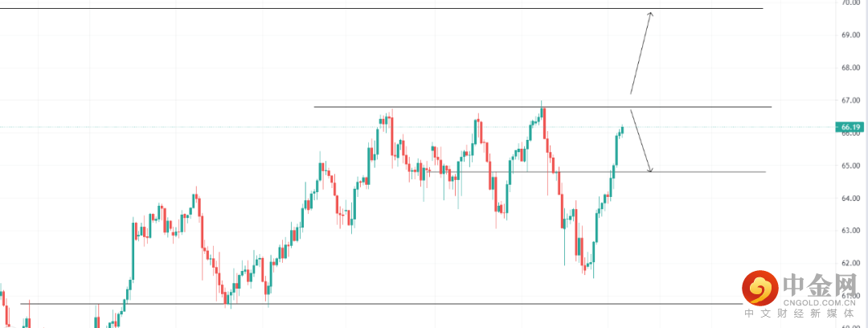Select the 62.00 price axis label

click(x=853, y=263)
